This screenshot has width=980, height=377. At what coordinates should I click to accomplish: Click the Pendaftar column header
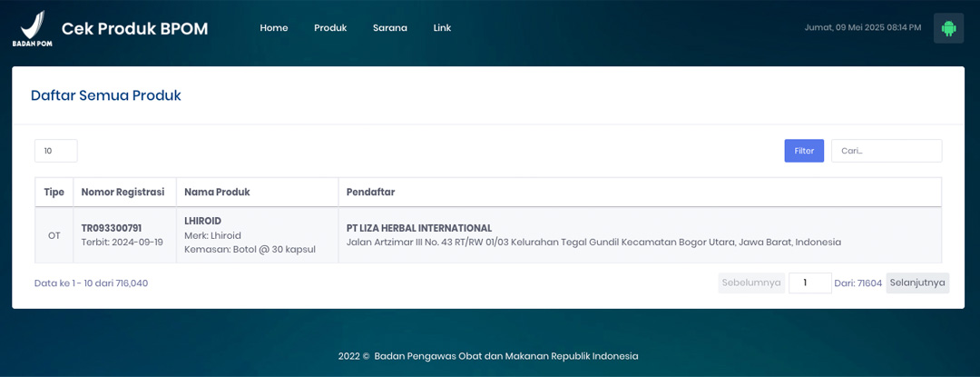pos(370,193)
